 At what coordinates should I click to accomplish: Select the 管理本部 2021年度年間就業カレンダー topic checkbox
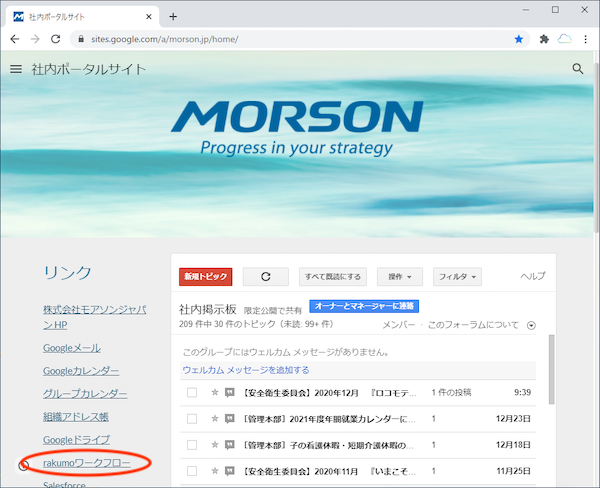[x=192, y=418]
